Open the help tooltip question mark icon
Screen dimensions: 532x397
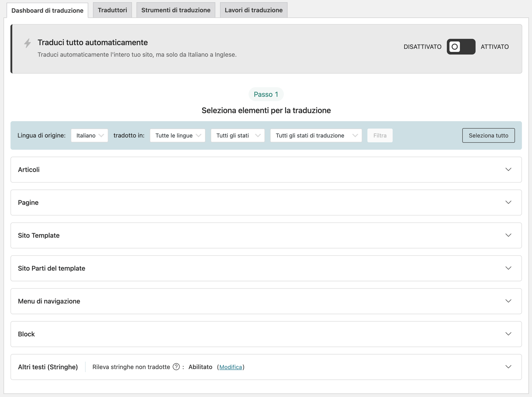pyautogui.click(x=176, y=367)
